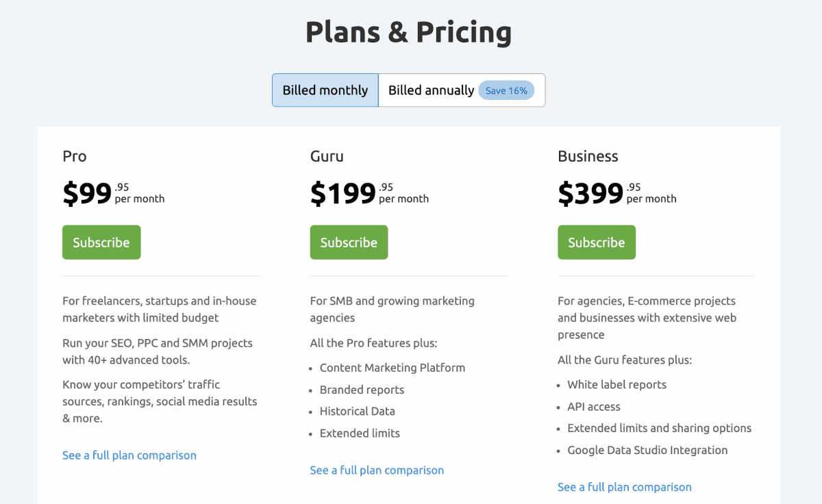Subscribe to the Business plan
The height and width of the screenshot is (504, 822).
click(x=596, y=242)
